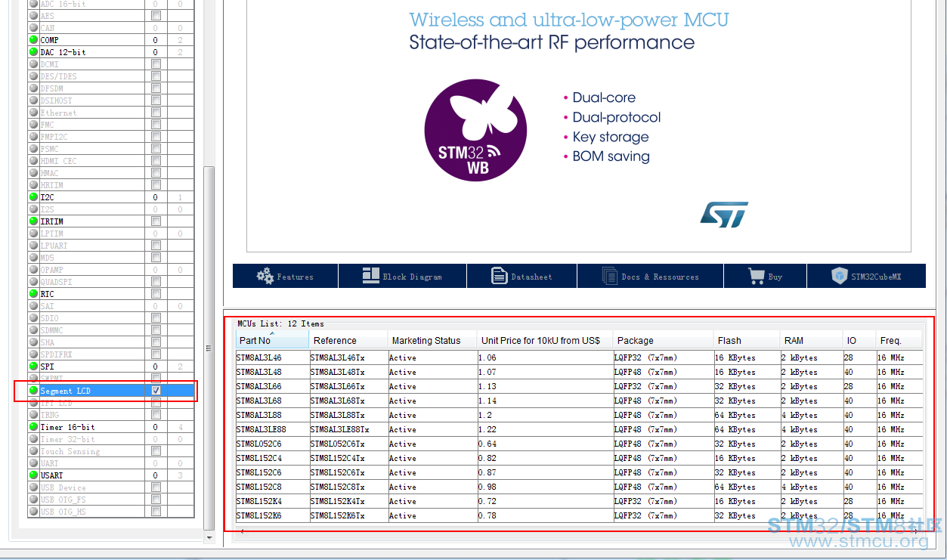Click the COMP minimum count field
This screenshot has width=947, height=560.
click(x=156, y=40)
